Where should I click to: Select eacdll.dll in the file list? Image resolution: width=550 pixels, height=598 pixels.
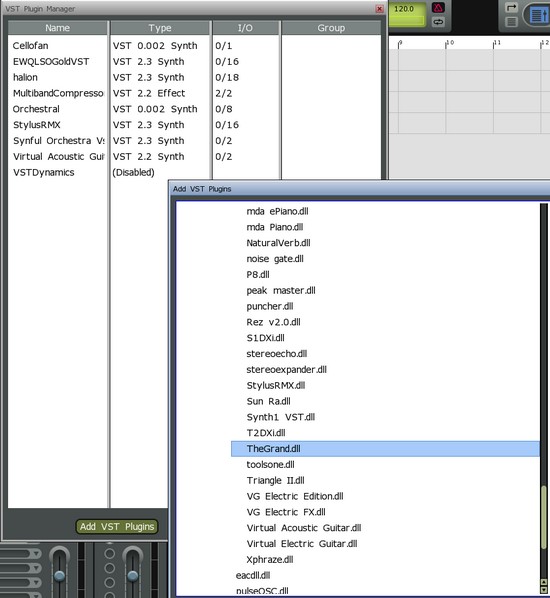253,575
